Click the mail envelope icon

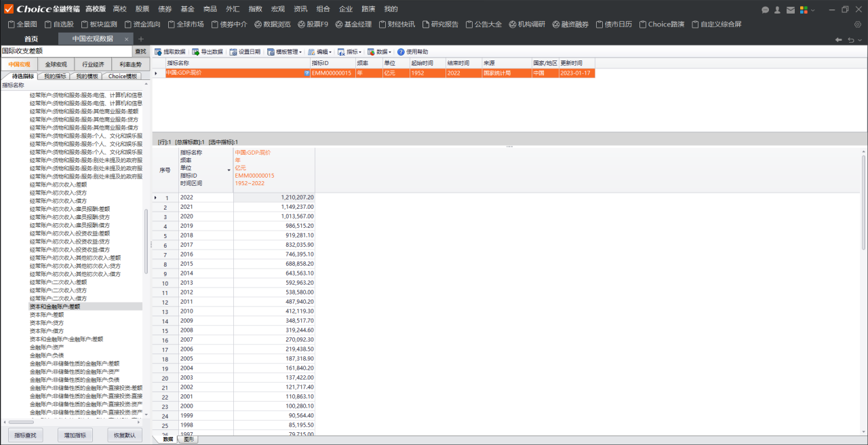[790, 9]
